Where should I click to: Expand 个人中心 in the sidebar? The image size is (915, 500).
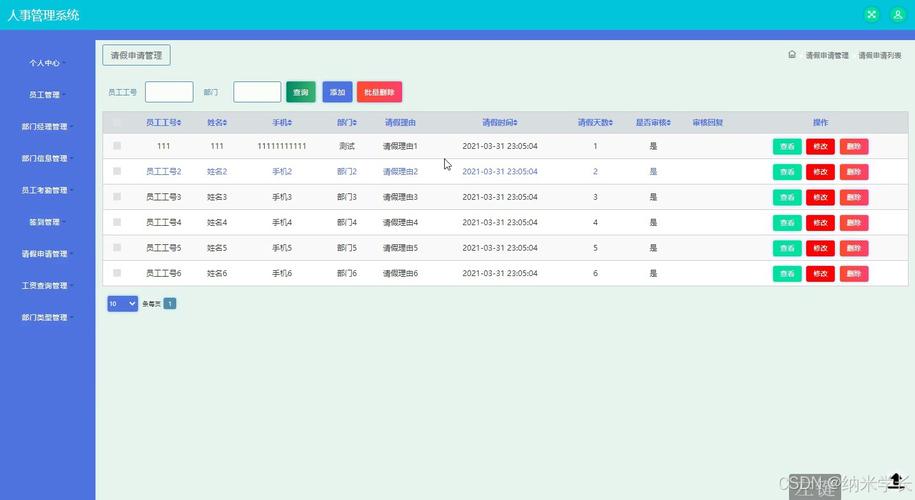pyautogui.click(x=47, y=63)
